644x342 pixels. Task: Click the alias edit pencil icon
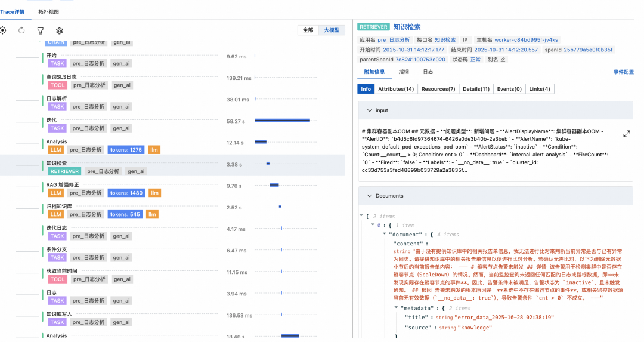click(503, 60)
